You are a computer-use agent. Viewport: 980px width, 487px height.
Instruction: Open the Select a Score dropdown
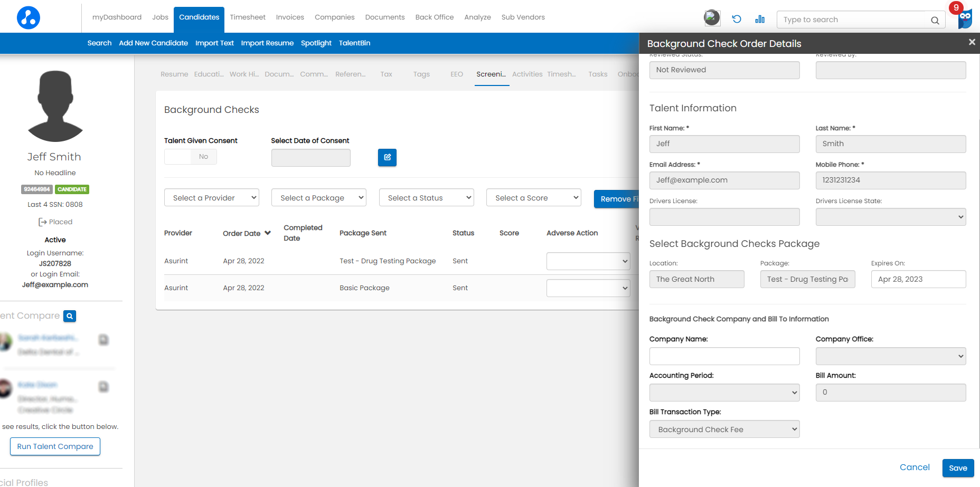[x=534, y=198]
